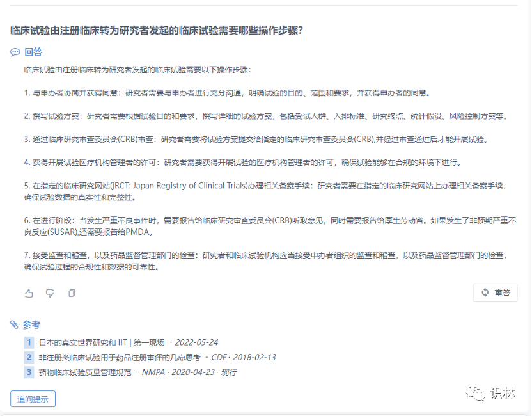Click the NMPA · 2020-04-23 · 现行 source text
Viewport: 532px width, 416px height.
pos(189,372)
